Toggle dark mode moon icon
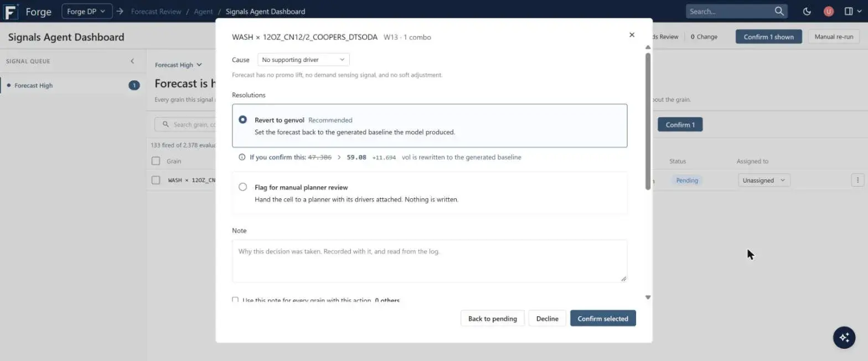The width and height of the screenshot is (868, 361). click(807, 11)
